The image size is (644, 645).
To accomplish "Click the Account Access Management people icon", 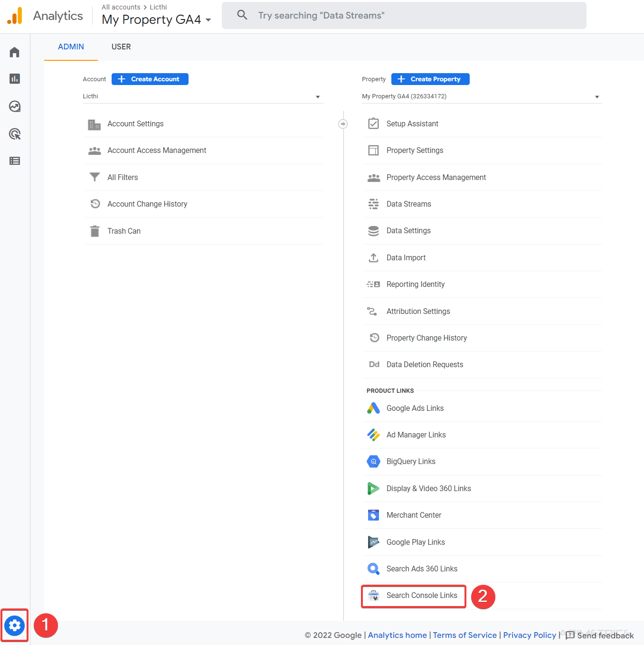I will [x=95, y=151].
